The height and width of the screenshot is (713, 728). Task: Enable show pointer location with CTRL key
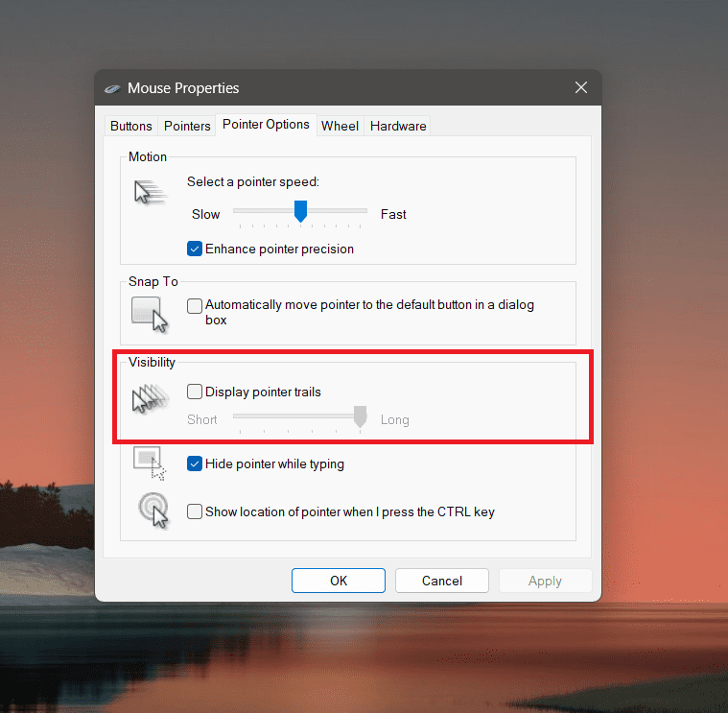point(195,511)
